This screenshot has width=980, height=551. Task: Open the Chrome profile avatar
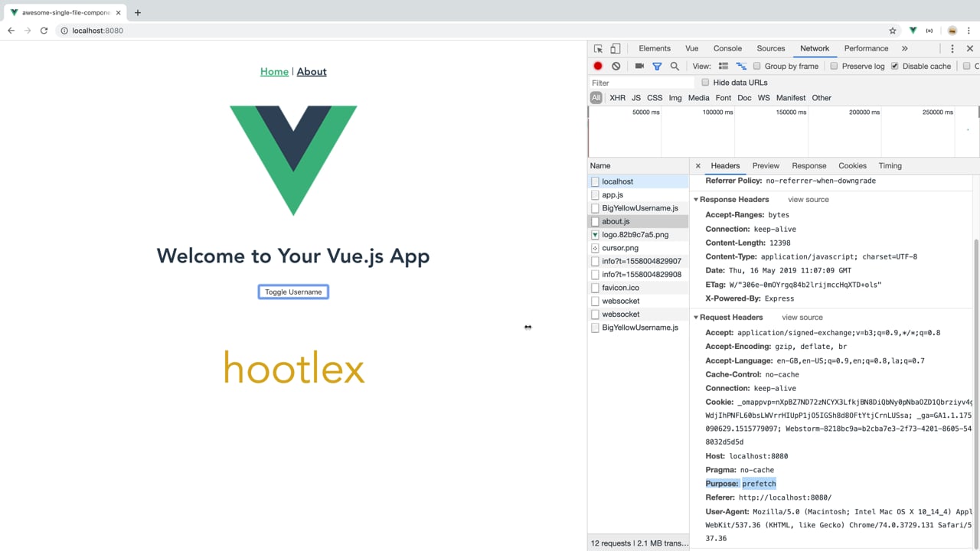pos(952,31)
